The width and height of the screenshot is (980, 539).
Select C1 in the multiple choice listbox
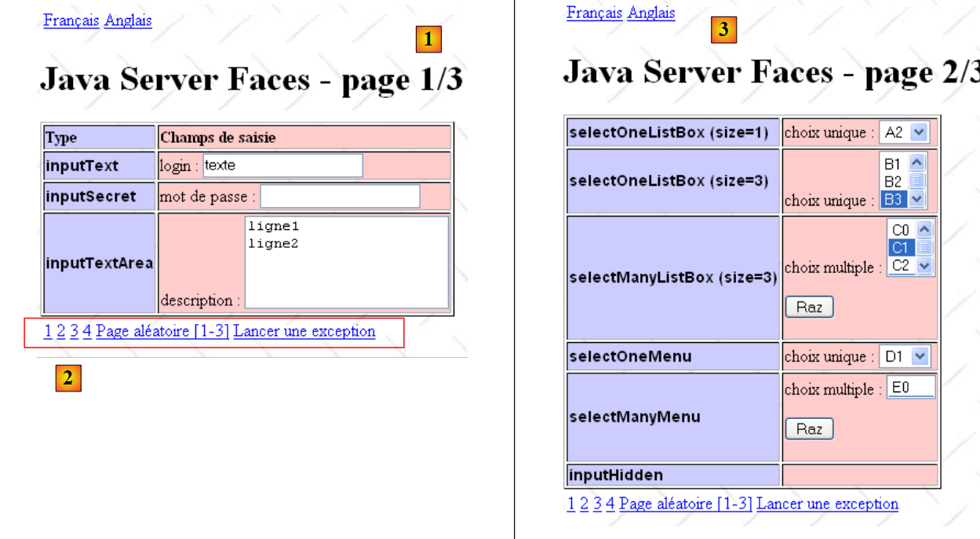pyautogui.click(x=899, y=248)
